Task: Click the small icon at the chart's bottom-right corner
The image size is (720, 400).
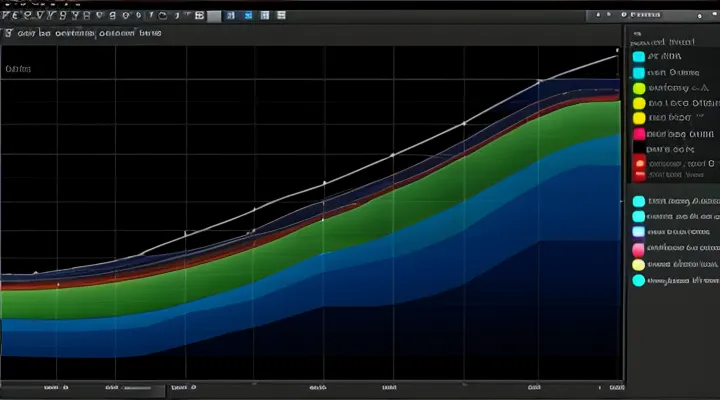Action: pyautogui.click(x=616, y=386)
